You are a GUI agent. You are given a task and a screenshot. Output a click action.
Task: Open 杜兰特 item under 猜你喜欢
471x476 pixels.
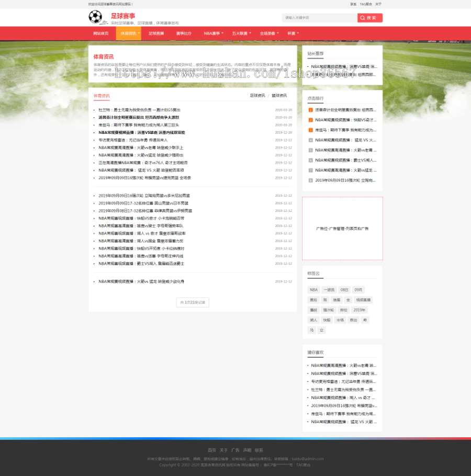pyautogui.click(x=343, y=390)
